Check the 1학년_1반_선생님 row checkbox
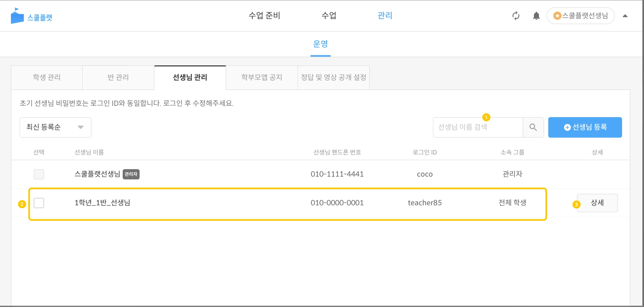The width and height of the screenshot is (644, 307). (39, 203)
